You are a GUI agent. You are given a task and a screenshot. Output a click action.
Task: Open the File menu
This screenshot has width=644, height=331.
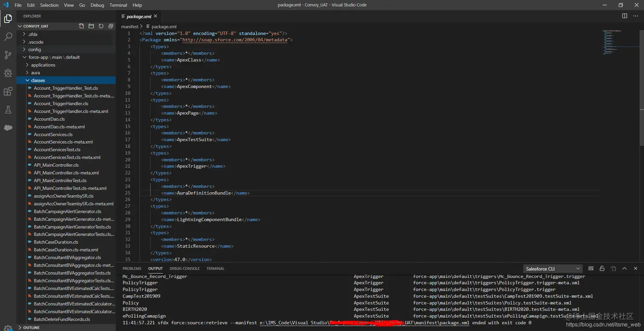(x=18, y=5)
